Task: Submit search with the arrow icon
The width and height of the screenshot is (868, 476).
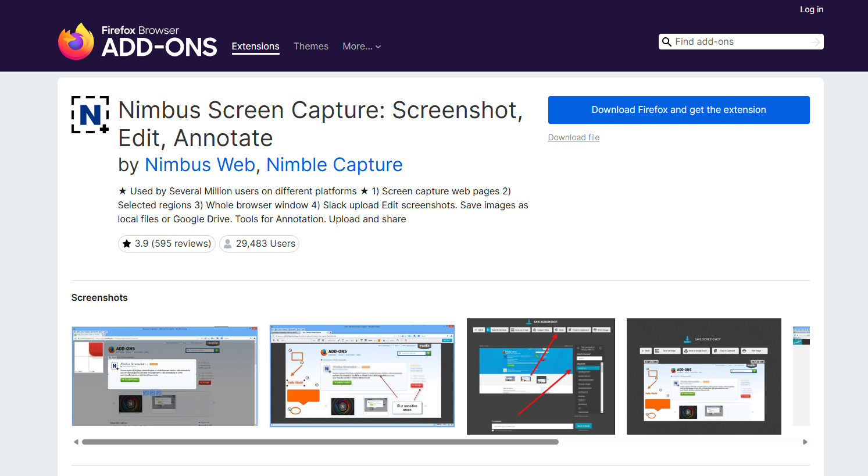Action: [x=816, y=42]
